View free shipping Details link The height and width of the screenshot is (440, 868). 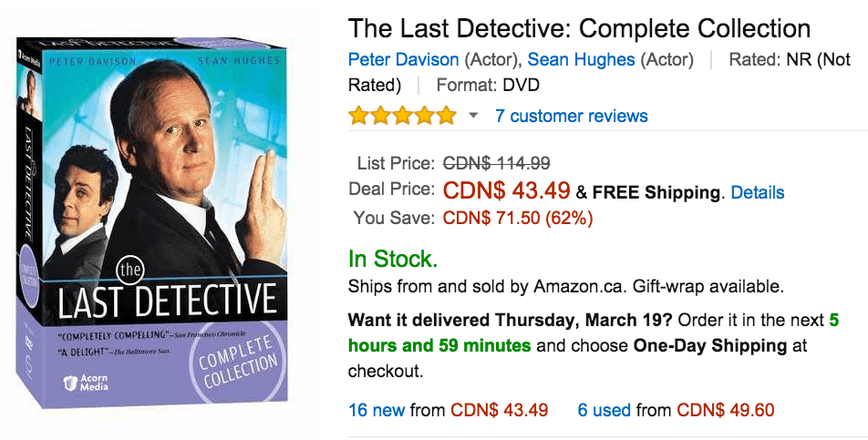[x=757, y=192]
